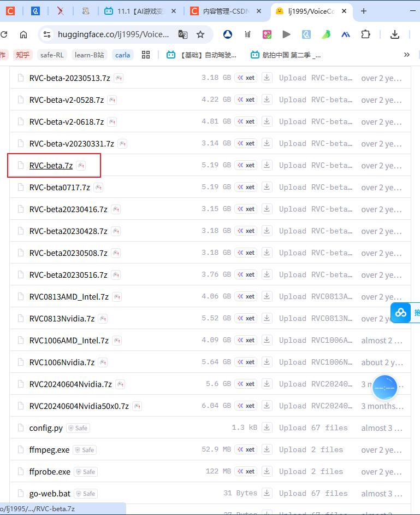Click the huggingface.co address bar URL field
The width and height of the screenshot is (420, 515).
click(x=113, y=34)
